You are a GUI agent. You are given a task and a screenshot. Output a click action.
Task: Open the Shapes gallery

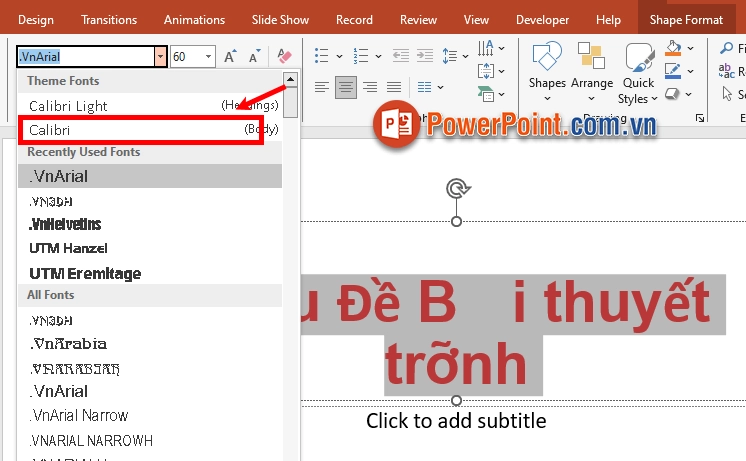547,71
